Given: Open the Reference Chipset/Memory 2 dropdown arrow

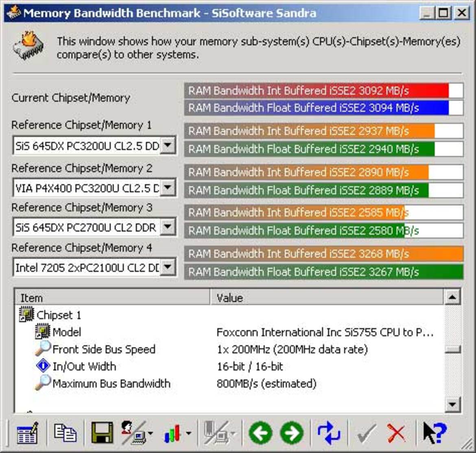Looking at the screenshot, I should coord(168,187).
